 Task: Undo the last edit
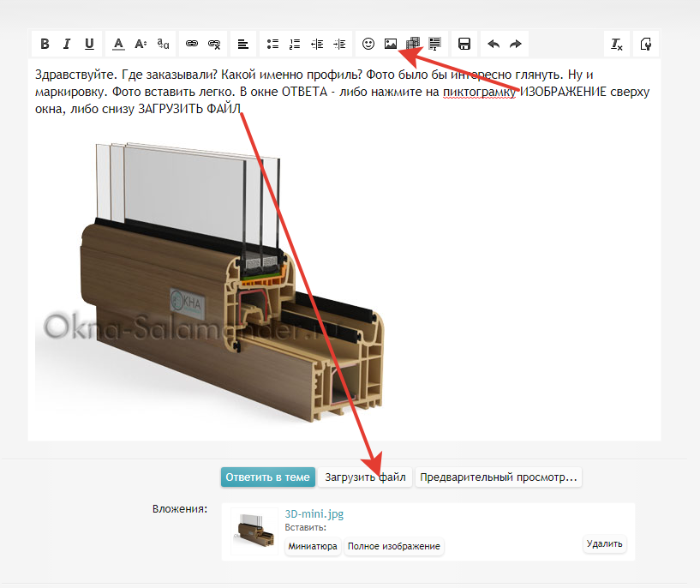tap(494, 44)
